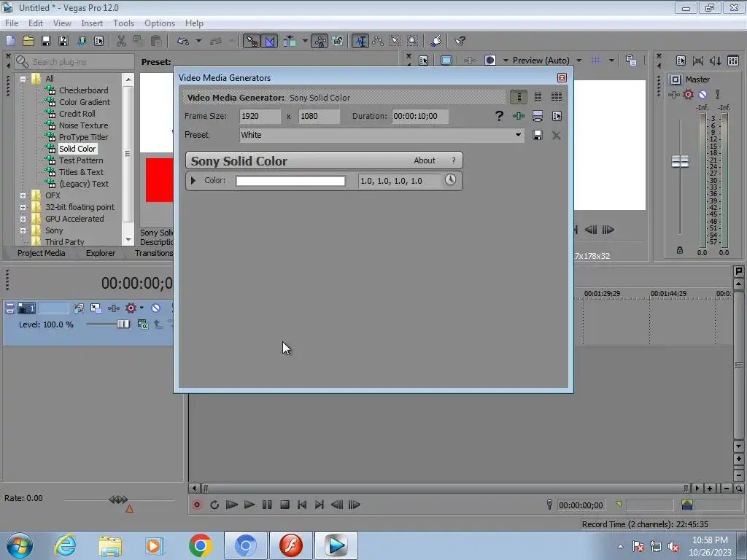Screen dimensions: 747x560
Task: Open the File menu
Action: pyautogui.click(x=12, y=23)
